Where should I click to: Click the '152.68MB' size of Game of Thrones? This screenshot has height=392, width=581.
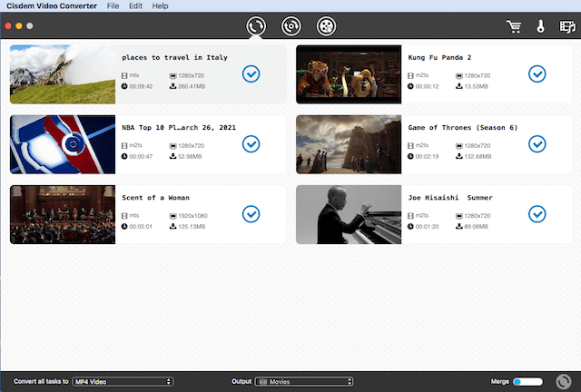478,156
